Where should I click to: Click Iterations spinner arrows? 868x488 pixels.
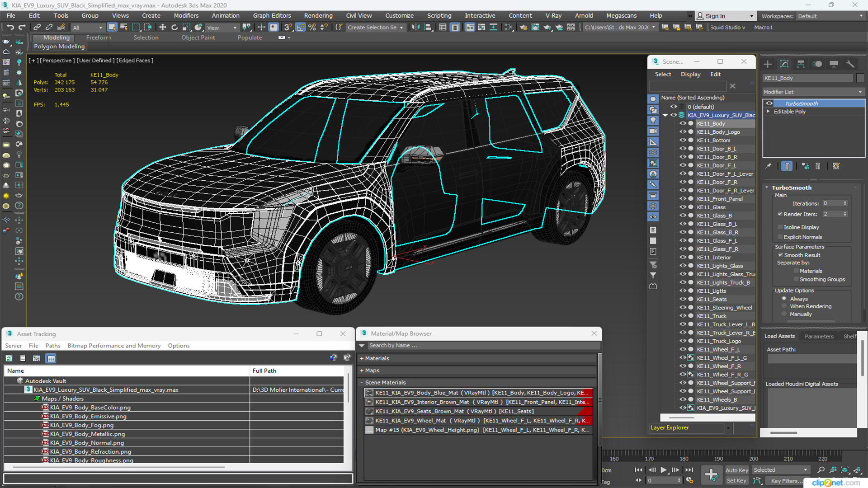(845, 203)
